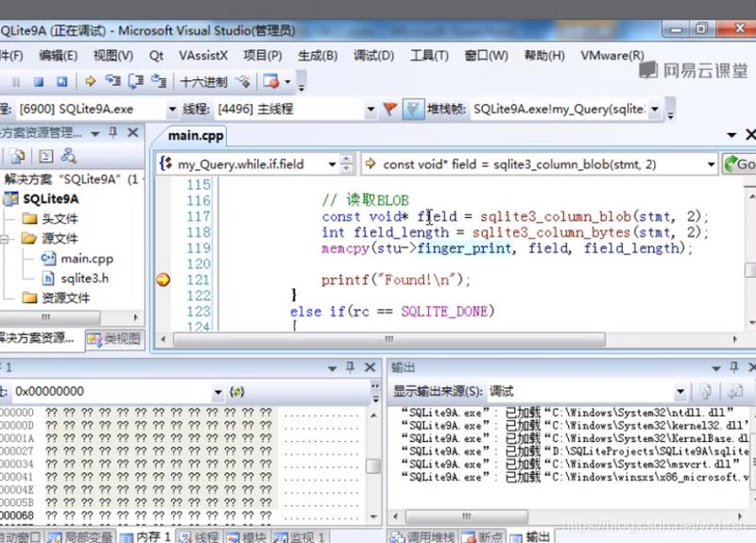Open VMware(R) menu

(x=611, y=56)
